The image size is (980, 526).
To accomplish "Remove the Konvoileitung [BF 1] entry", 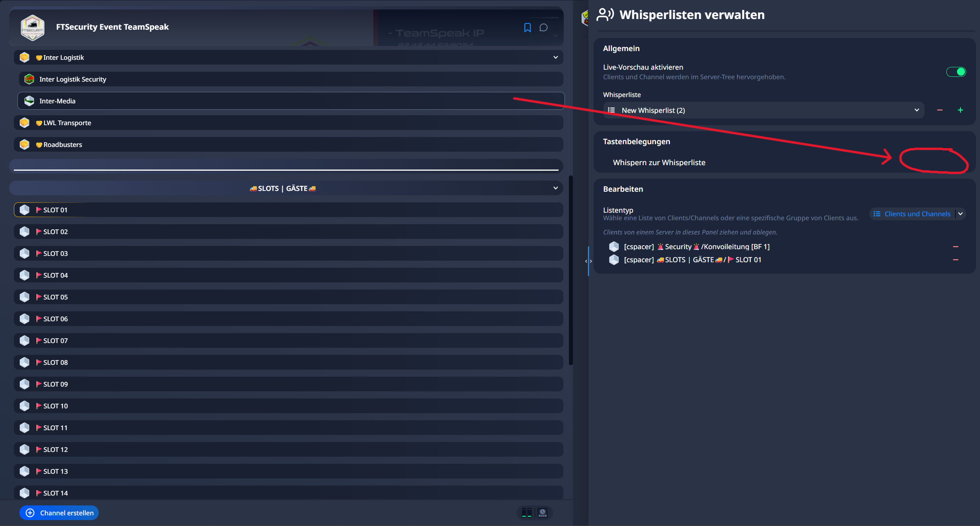I will coord(955,247).
